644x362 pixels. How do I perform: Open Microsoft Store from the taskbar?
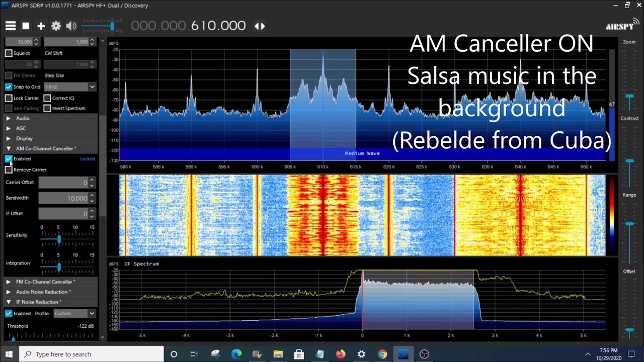click(299, 354)
